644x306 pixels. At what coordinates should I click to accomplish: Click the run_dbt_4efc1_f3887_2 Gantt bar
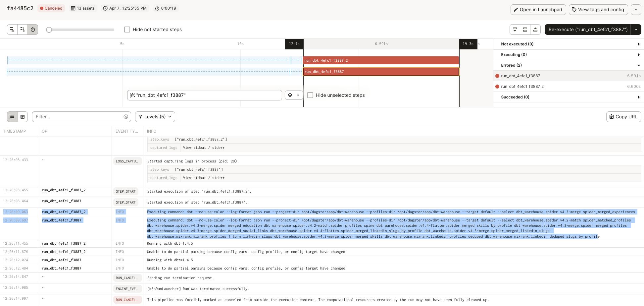point(381,60)
